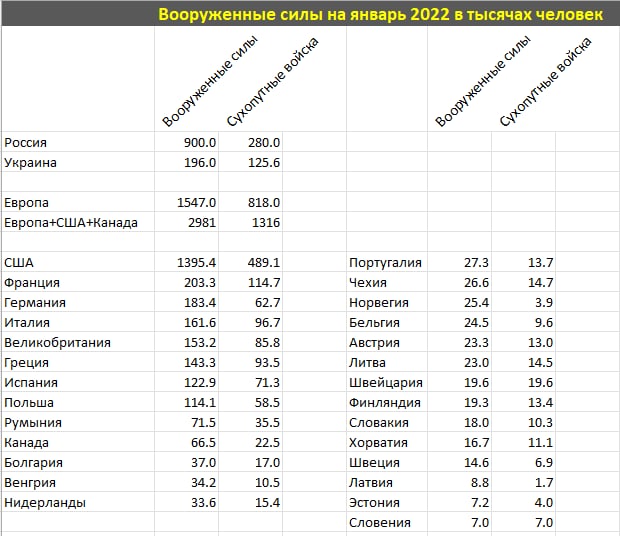Click the value 1547.0 for Европа
This screenshot has height=536, width=620.
coord(196,202)
